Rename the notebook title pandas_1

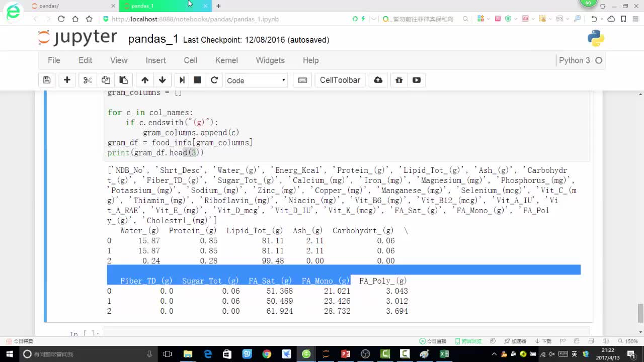(153, 39)
